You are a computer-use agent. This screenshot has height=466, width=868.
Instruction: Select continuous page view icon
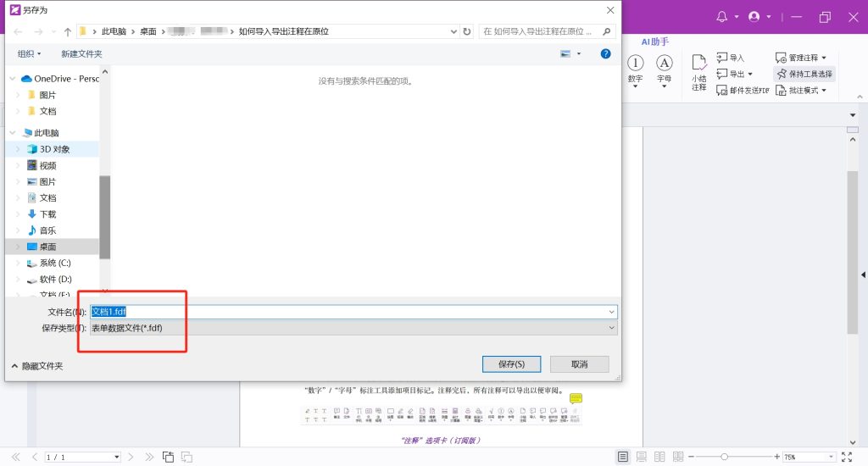click(x=642, y=457)
